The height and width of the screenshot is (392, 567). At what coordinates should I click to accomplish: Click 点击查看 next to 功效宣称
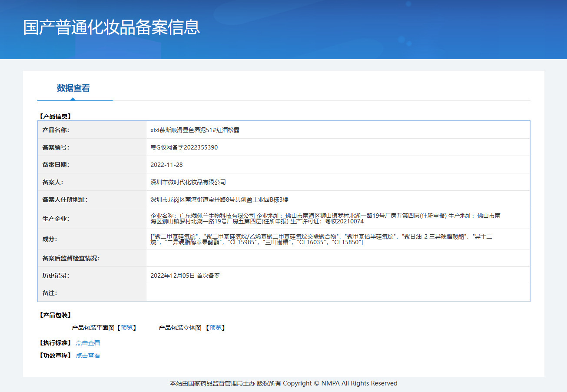coord(88,355)
